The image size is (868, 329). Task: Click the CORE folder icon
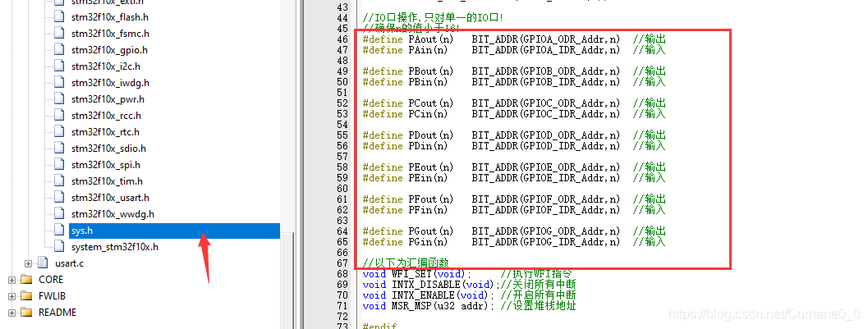(26, 279)
